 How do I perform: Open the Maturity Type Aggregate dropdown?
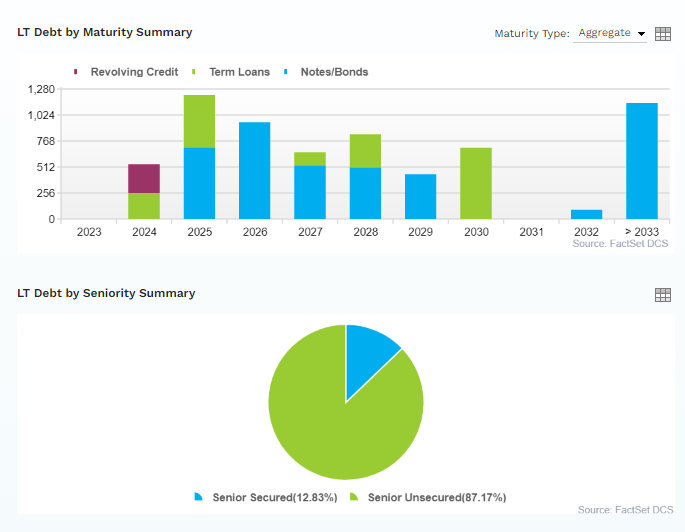click(610, 33)
